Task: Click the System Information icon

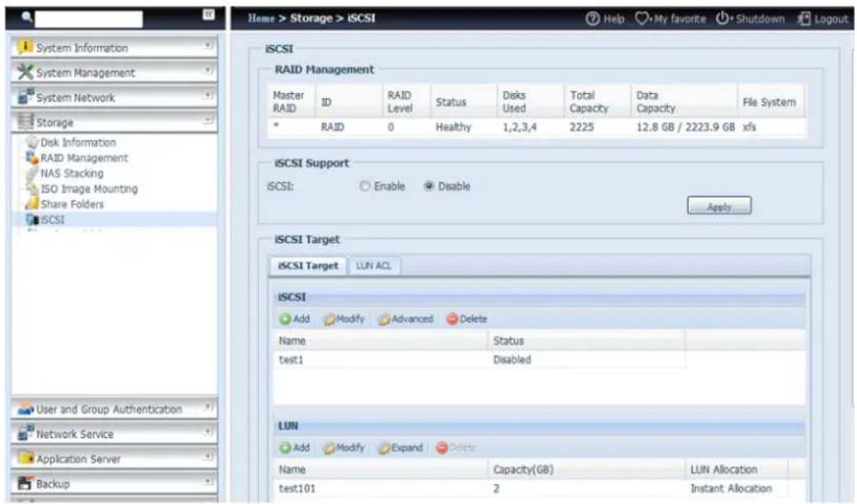Action: [24, 47]
